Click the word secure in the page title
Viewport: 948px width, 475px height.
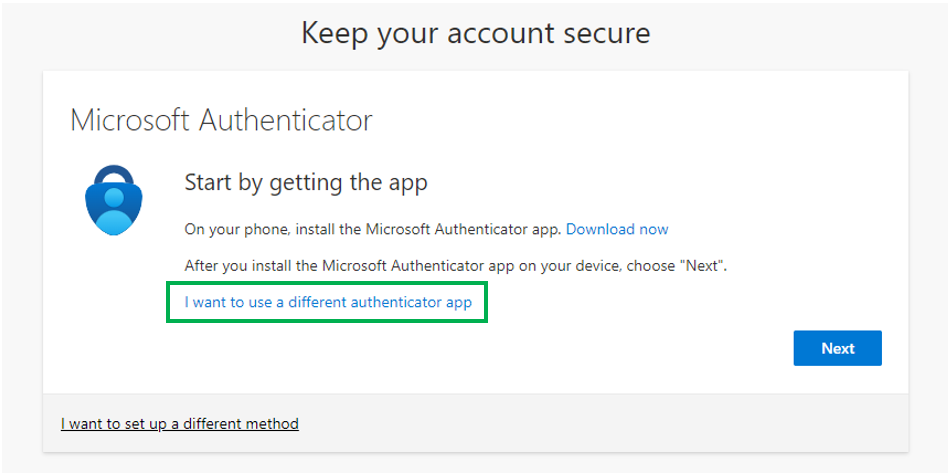coord(605,33)
